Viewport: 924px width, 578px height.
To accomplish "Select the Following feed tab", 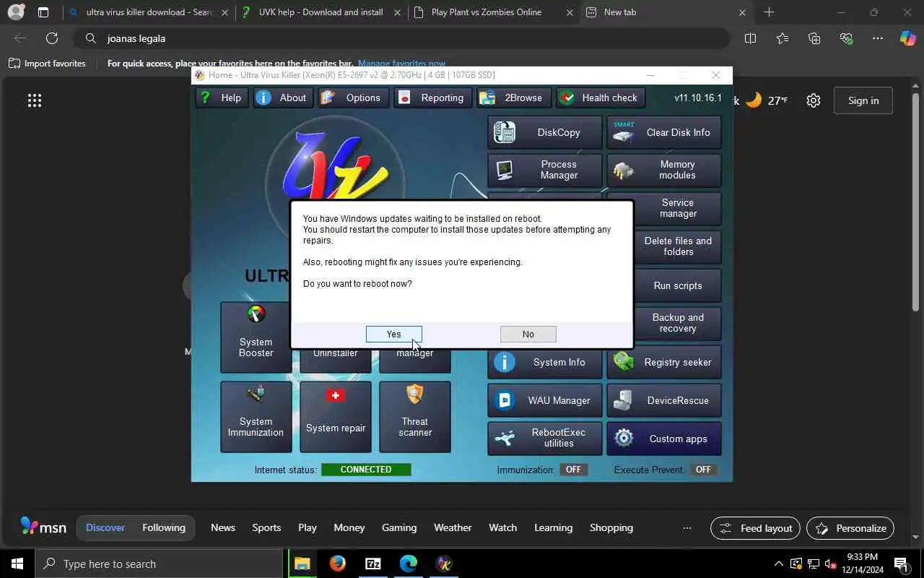I will coord(164,527).
